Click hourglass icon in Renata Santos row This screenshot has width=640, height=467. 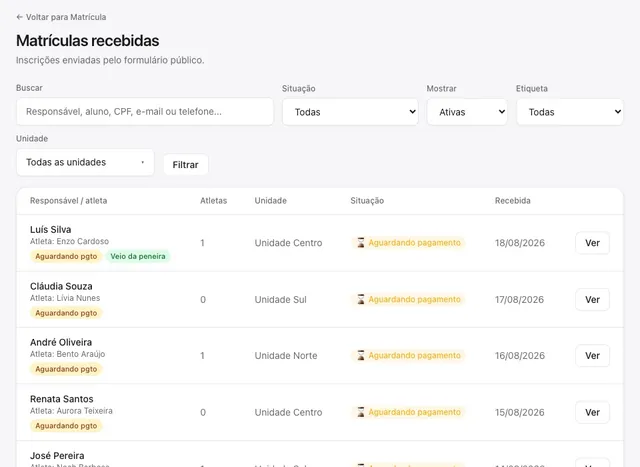[x=361, y=412]
